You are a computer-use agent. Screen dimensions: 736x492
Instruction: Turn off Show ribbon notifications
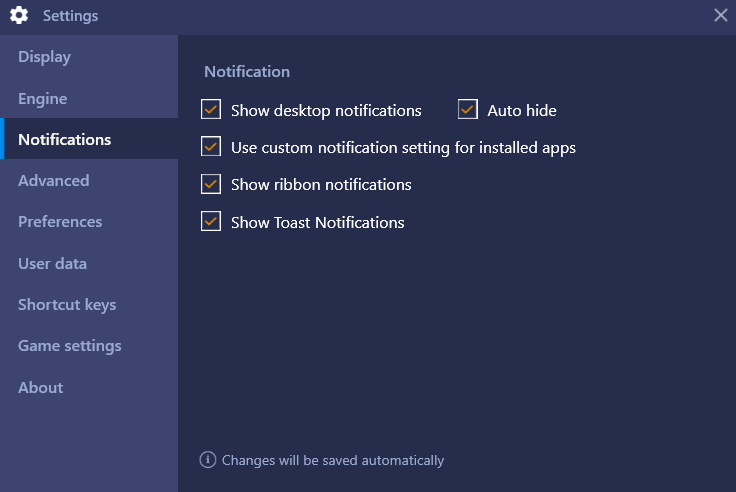tap(211, 184)
